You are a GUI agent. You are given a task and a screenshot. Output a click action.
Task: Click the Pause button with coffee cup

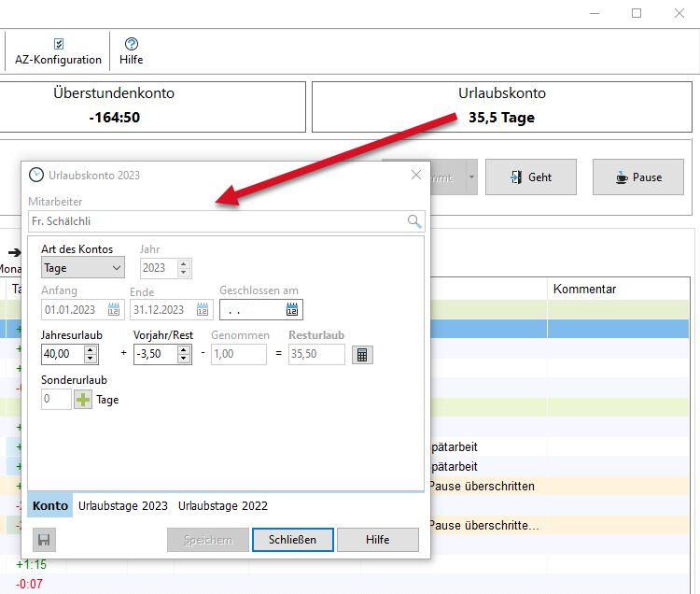638,177
